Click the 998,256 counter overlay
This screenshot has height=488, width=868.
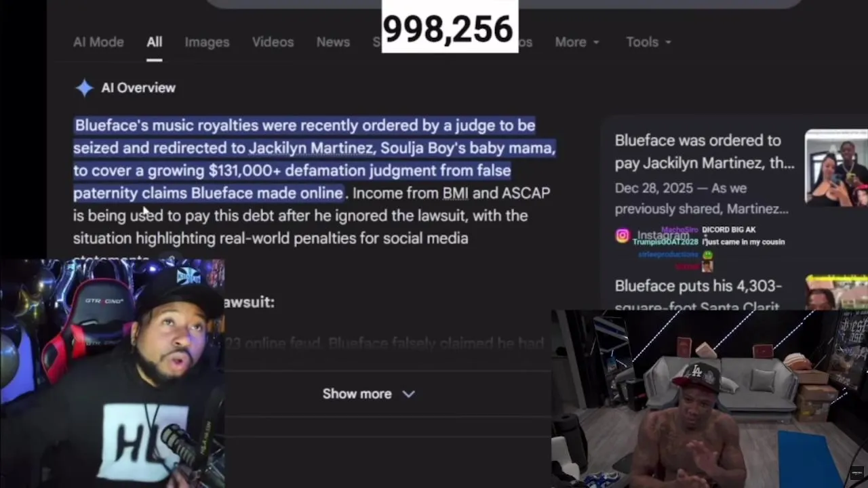coord(448,28)
